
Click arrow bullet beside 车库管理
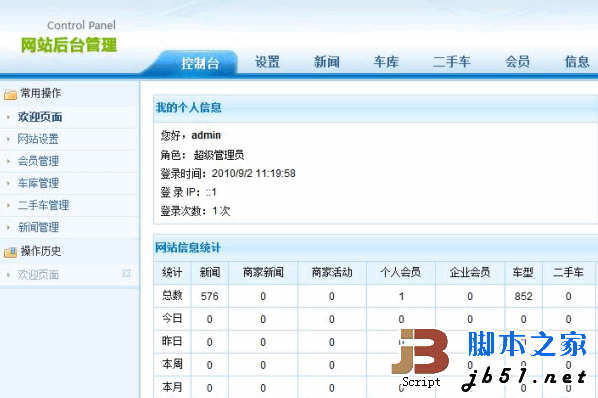click(x=8, y=183)
